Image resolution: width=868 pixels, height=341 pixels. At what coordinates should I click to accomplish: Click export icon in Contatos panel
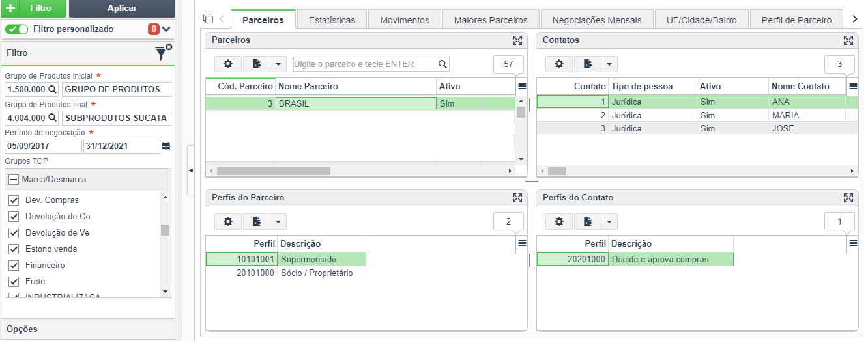coord(588,64)
